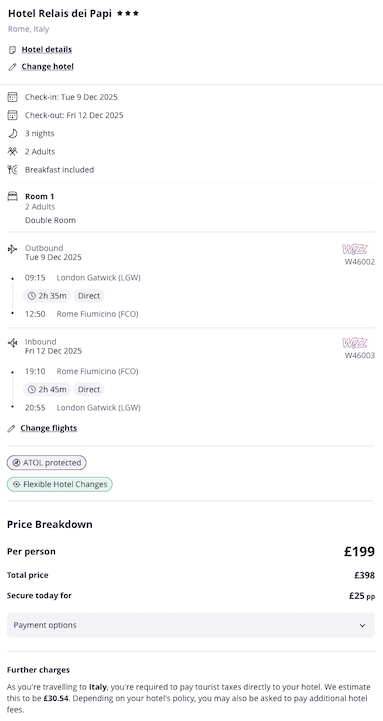Screen dimensions: 383x721
Task: Click the outbound 2h 35m duration chip
Action: tap(47, 296)
